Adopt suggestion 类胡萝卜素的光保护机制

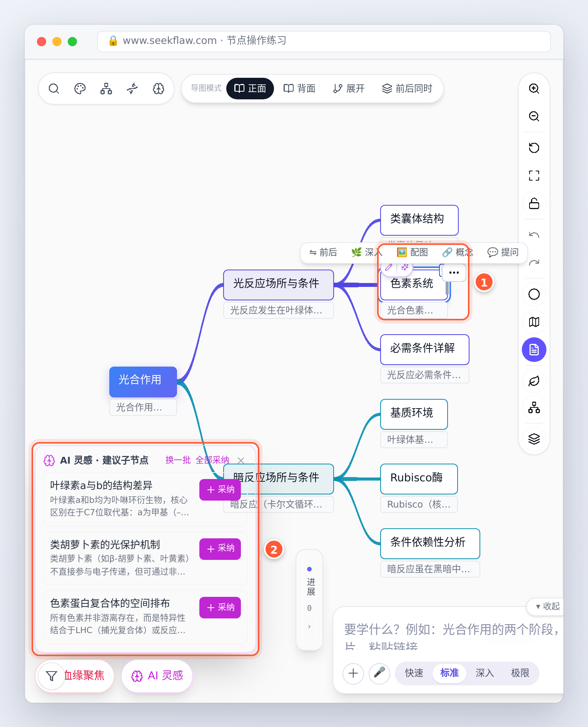pos(220,549)
